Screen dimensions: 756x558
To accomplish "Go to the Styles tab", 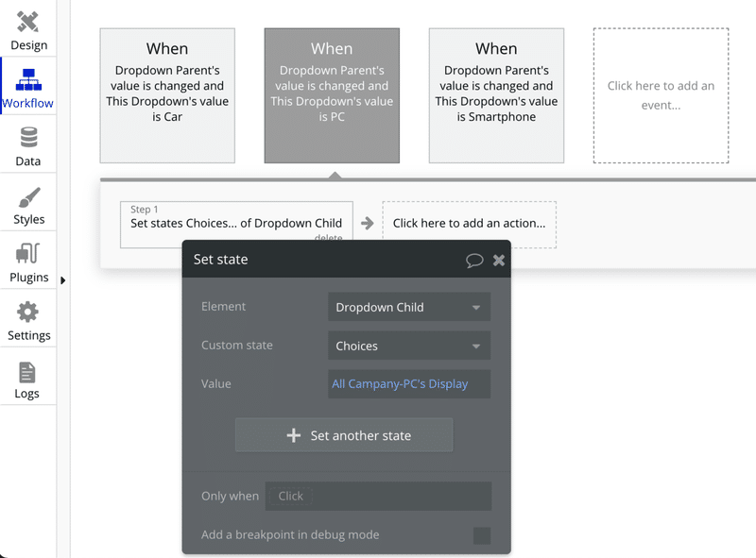I will point(28,204).
